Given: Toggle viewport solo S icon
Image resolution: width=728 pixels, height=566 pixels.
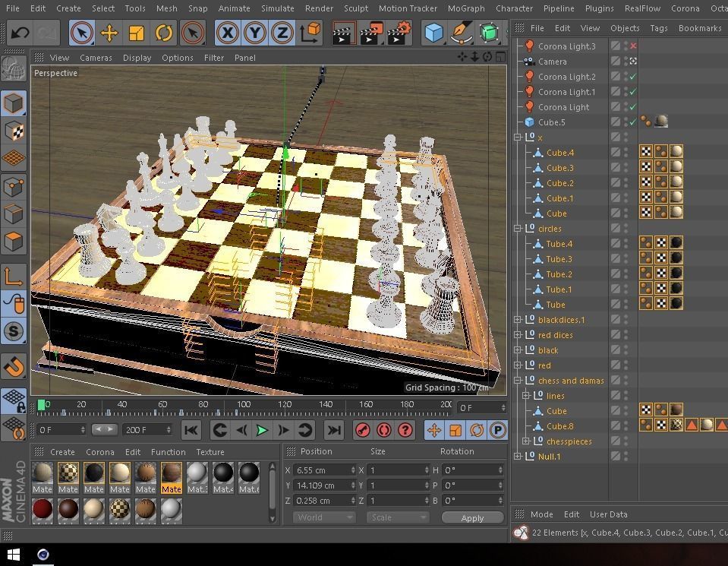Looking at the screenshot, I should 14,331.
